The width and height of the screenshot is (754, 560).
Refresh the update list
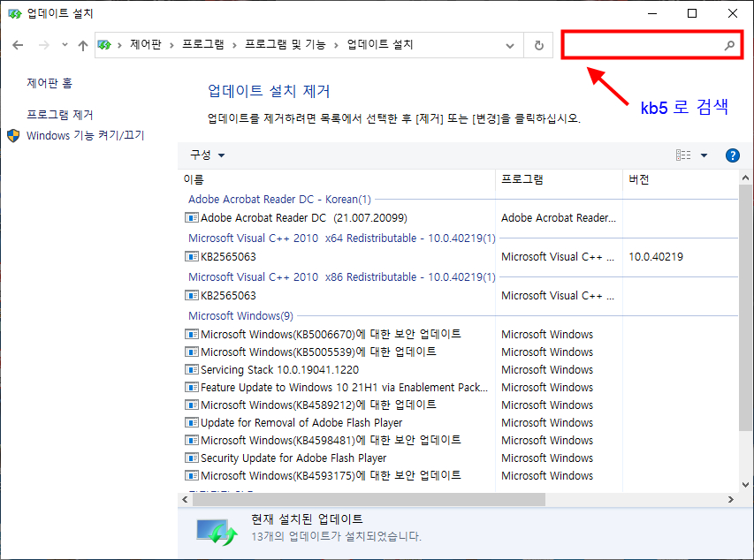tap(539, 46)
